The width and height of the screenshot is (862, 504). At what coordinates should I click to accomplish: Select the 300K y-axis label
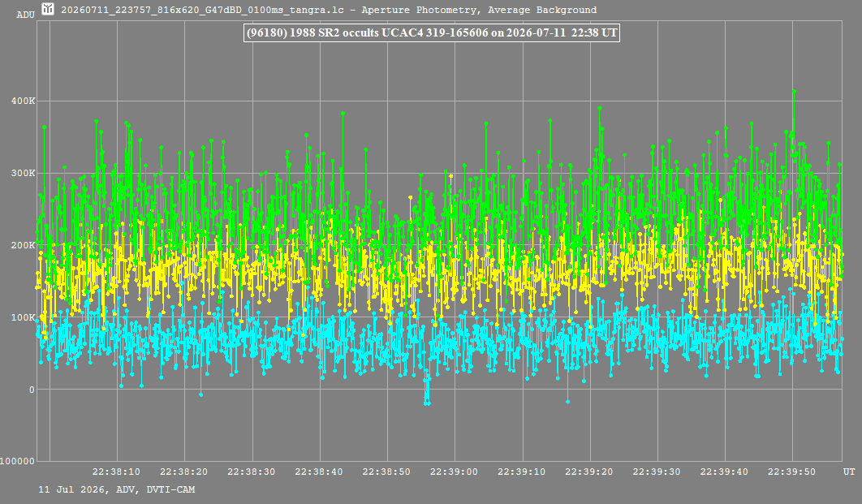[x=23, y=173]
